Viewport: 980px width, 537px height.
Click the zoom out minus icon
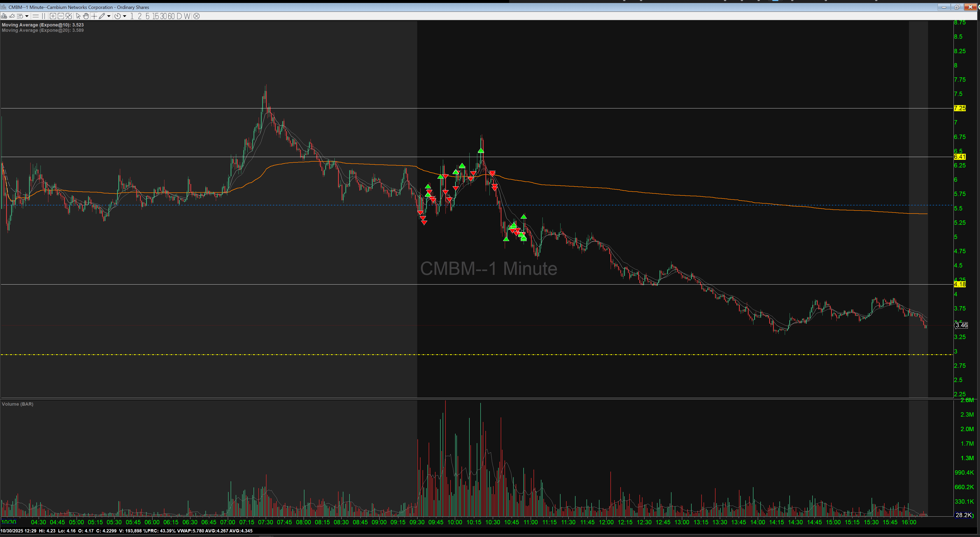pyautogui.click(x=61, y=16)
